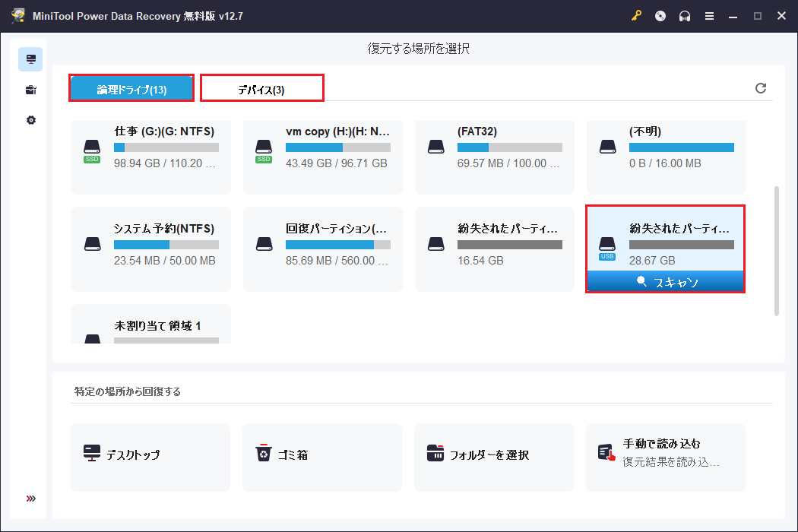Contact support via the headphones icon
Viewport: 798px width, 532px height.
coord(684,15)
